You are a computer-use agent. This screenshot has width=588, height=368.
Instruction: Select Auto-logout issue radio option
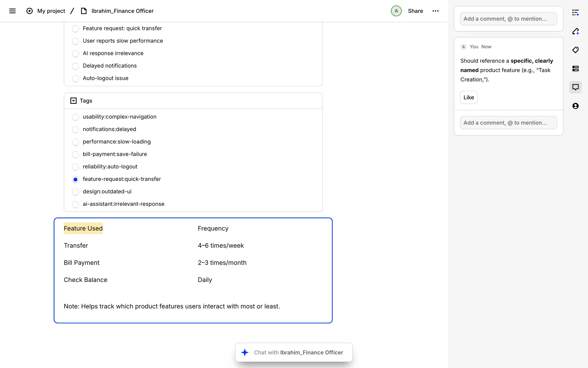[75, 79]
